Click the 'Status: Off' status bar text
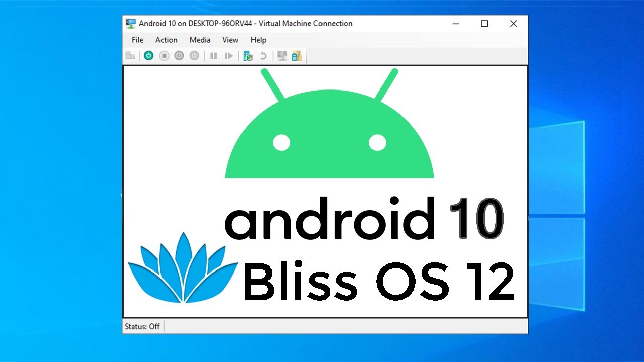Image resolution: width=644 pixels, height=362 pixels. coord(142,326)
